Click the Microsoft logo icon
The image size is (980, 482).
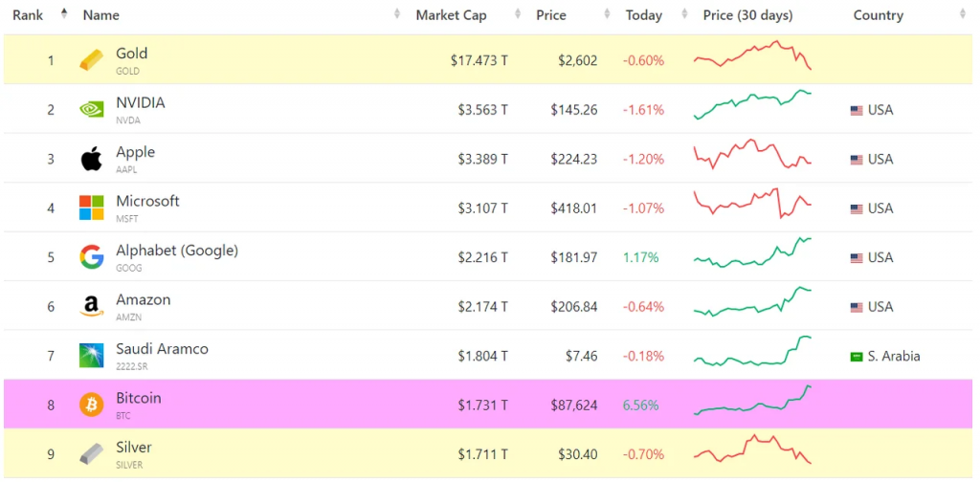coord(92,208)
